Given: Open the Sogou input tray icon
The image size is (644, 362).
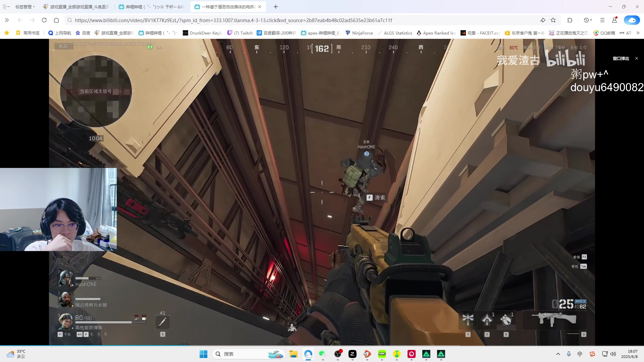Looking at the screenshot, I should point(592,354).
